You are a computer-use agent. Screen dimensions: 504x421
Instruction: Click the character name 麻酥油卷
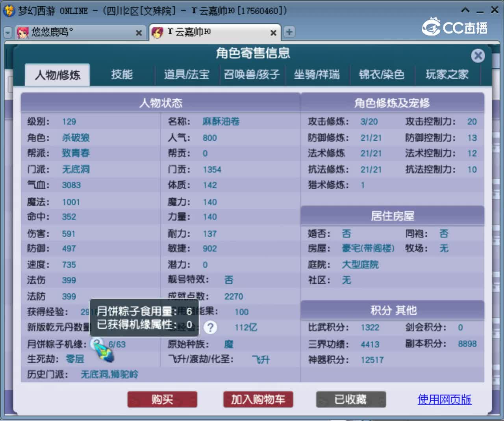(221, 121)
